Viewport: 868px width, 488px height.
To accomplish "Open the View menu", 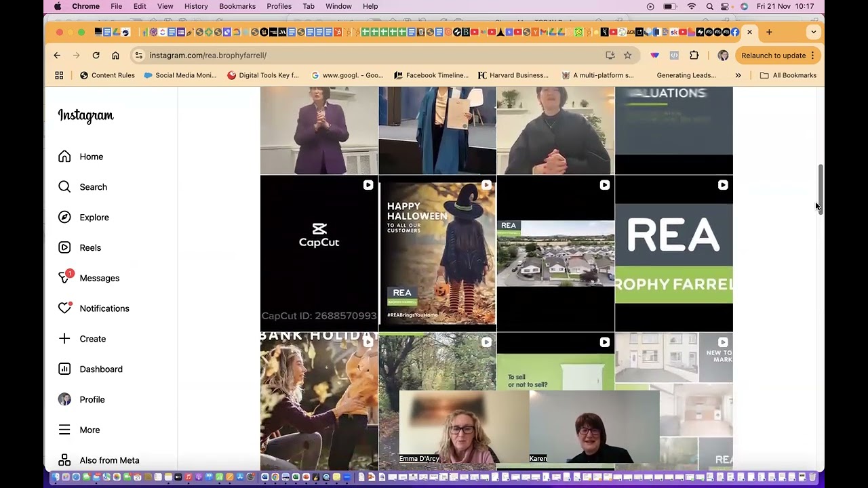I will (x=165, y=6).
